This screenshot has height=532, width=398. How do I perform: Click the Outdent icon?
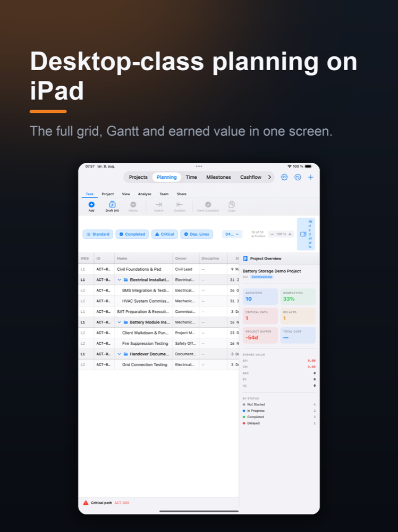(x=179, y=205)
